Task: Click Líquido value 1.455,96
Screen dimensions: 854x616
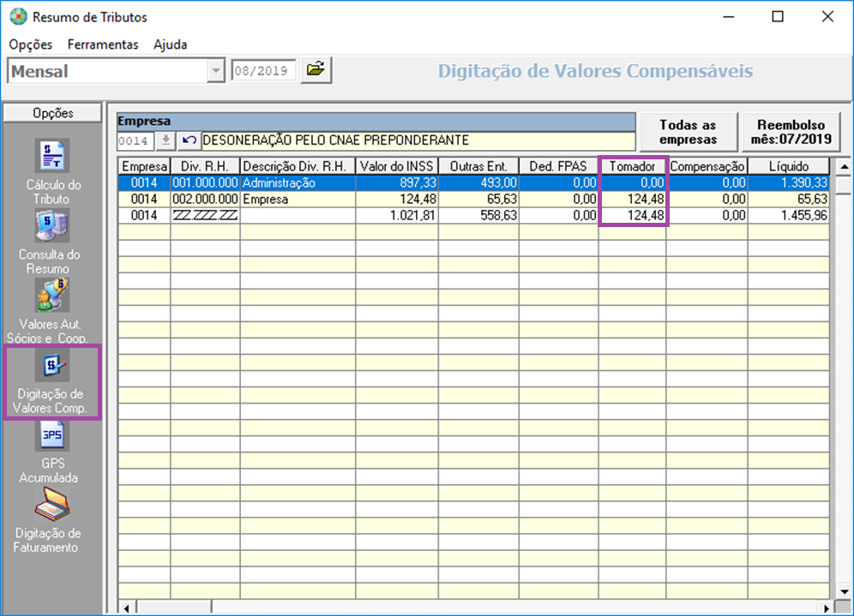Action: pos(789,216)
